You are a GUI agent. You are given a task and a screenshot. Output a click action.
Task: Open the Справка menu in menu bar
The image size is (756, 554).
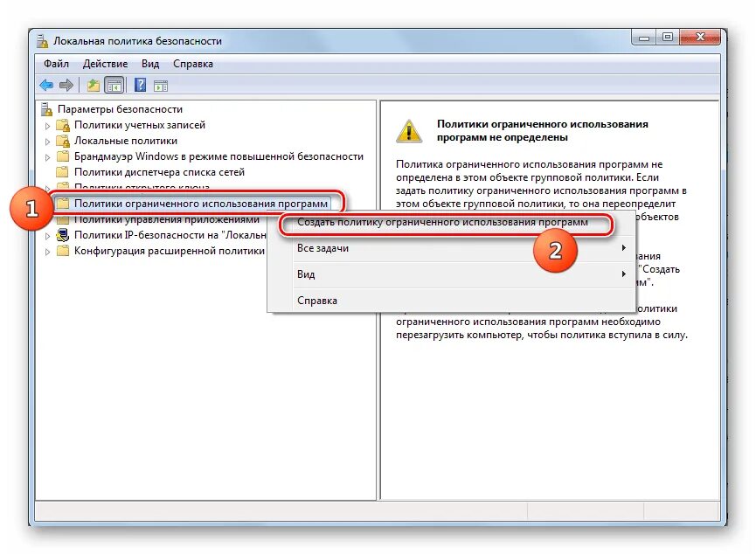[193, 64]
